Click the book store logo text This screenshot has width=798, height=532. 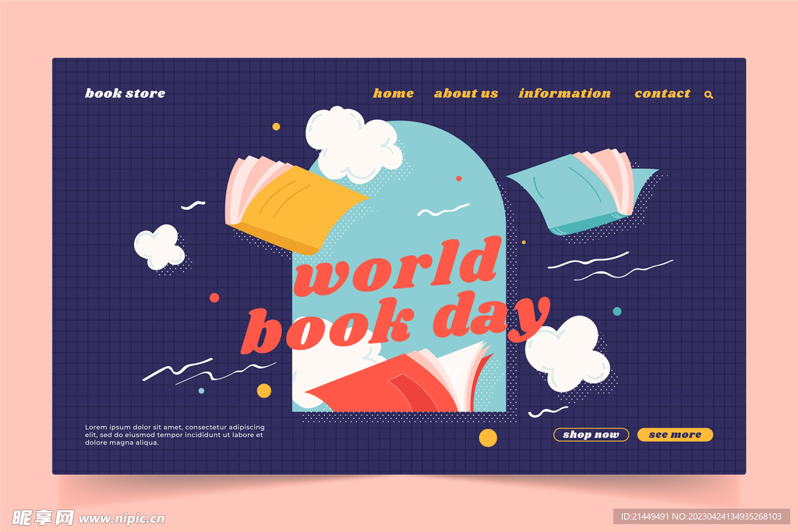(125, 93)
